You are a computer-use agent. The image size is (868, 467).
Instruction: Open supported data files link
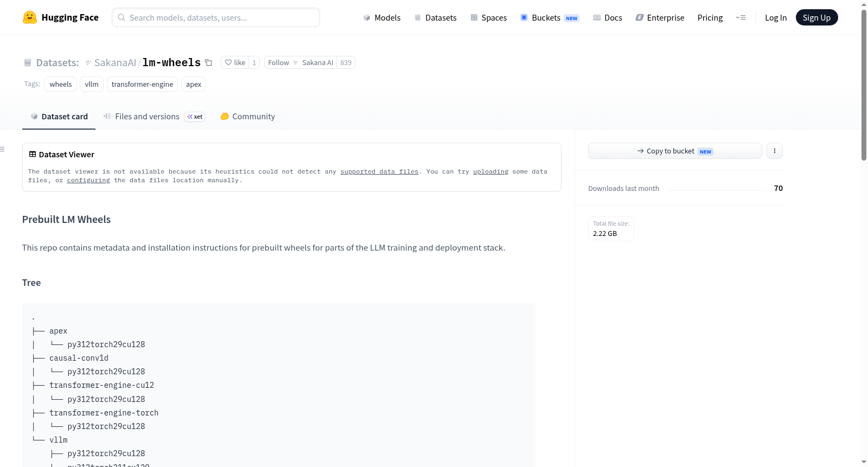pos(379,171)
